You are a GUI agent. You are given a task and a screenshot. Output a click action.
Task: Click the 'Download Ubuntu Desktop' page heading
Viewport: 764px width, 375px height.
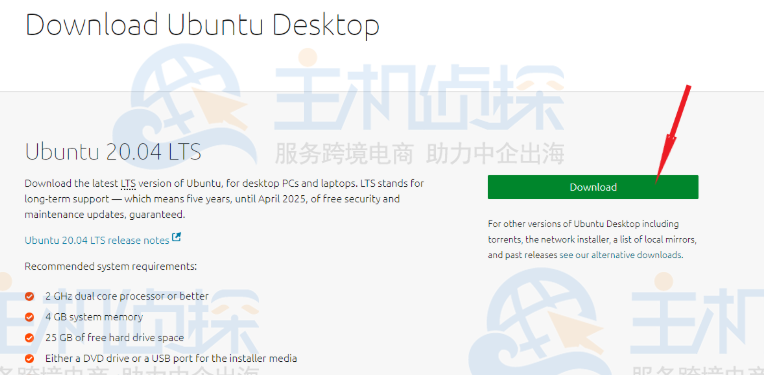202,25
